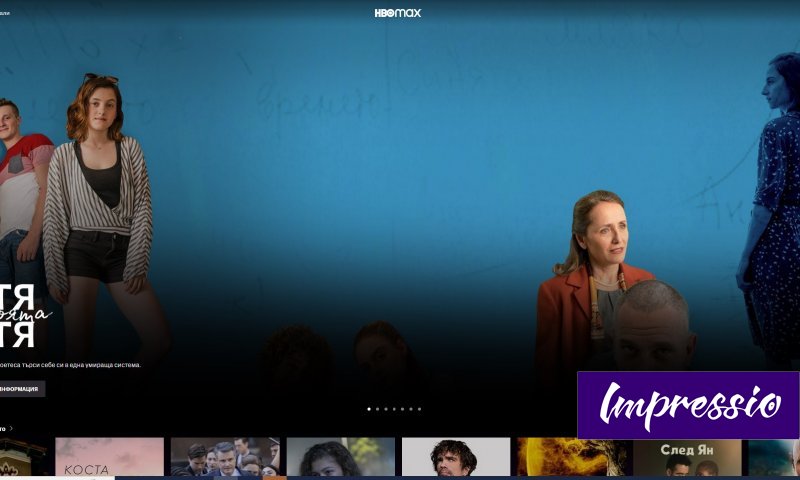Click the purple Impressio logo banner

(688, 405)
